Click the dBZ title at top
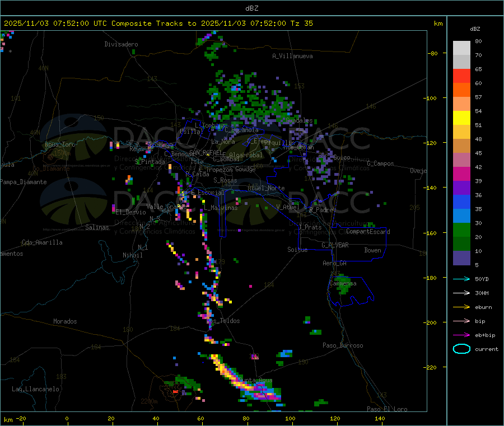504x426 pixels. pos(251,8)
